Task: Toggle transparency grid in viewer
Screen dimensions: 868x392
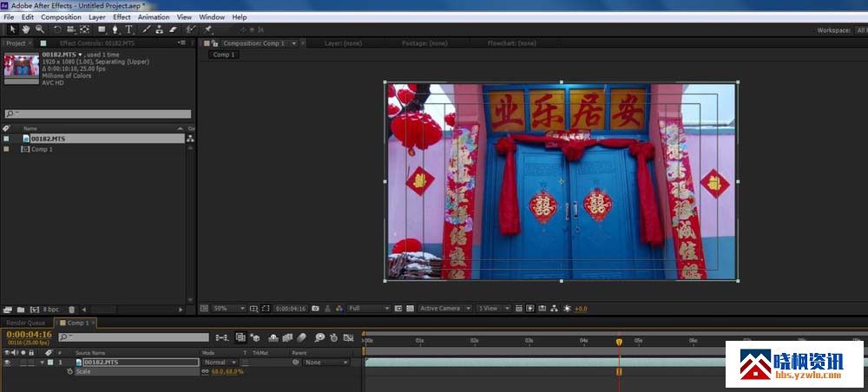Action: point(411,309)
